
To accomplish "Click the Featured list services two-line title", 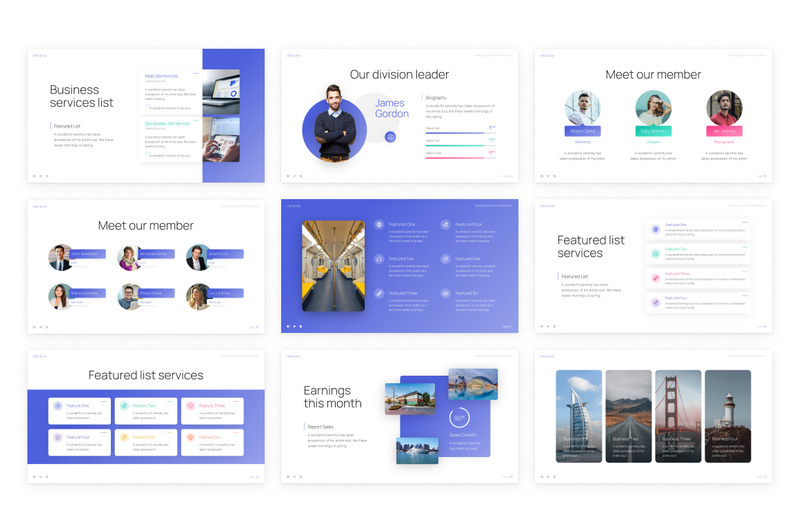I will [590, 246].
